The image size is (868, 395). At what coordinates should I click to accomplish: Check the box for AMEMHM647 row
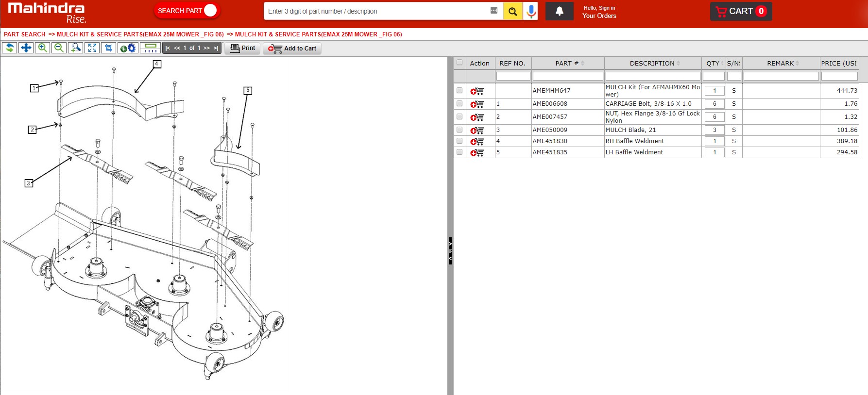[460, 90]
